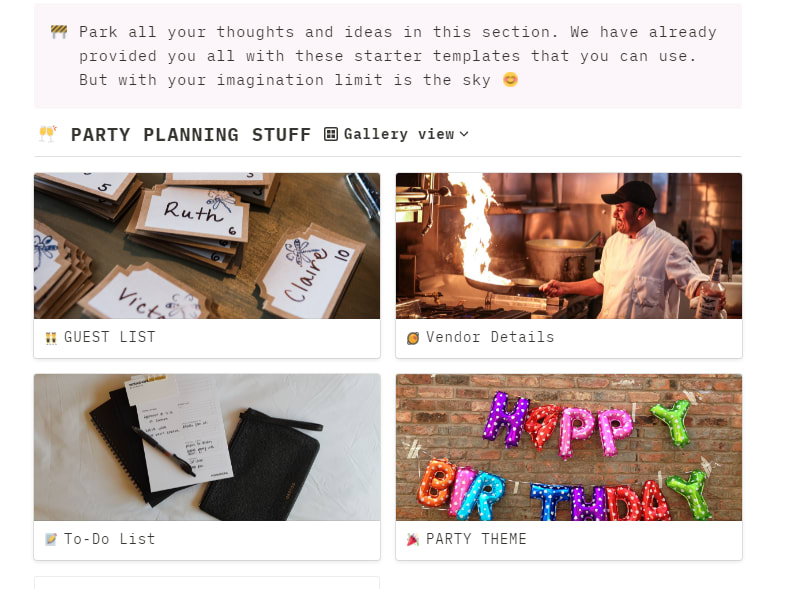
Task: Expand the Gallery view chevron dropdown
Action: (464, 134)
